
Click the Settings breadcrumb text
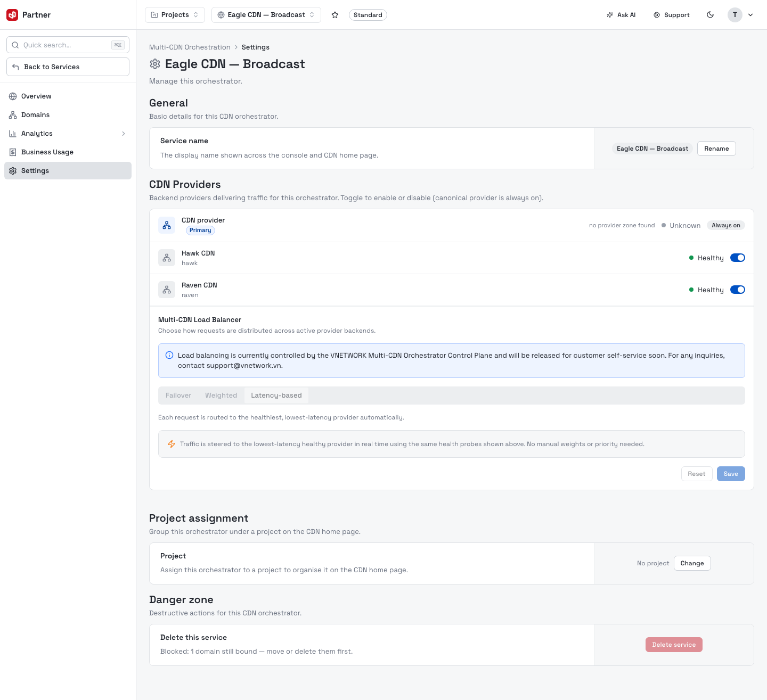256,47
